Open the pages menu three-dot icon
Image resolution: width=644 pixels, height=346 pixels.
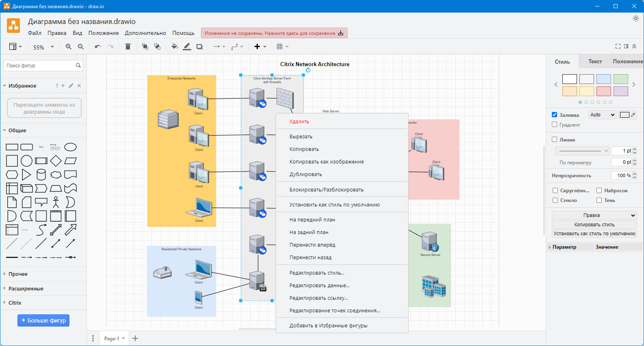[93, 338]
